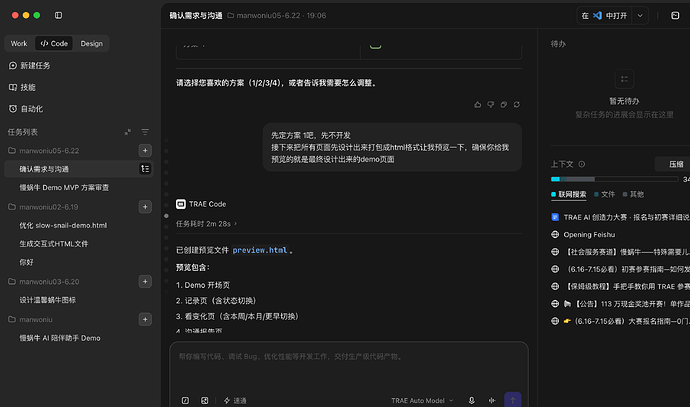Open the 任务列表 filter icon
690x407 pixels.
[145, 132]
